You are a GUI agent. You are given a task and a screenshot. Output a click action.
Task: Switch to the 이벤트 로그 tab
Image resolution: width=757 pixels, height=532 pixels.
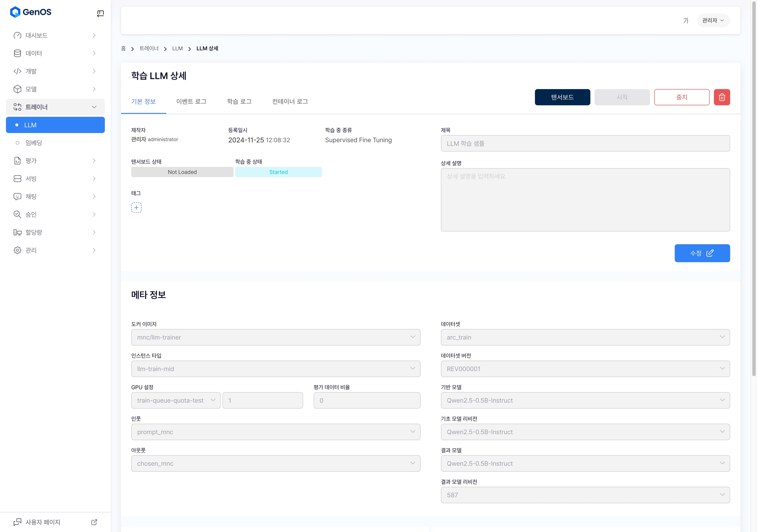coord(191,101)
